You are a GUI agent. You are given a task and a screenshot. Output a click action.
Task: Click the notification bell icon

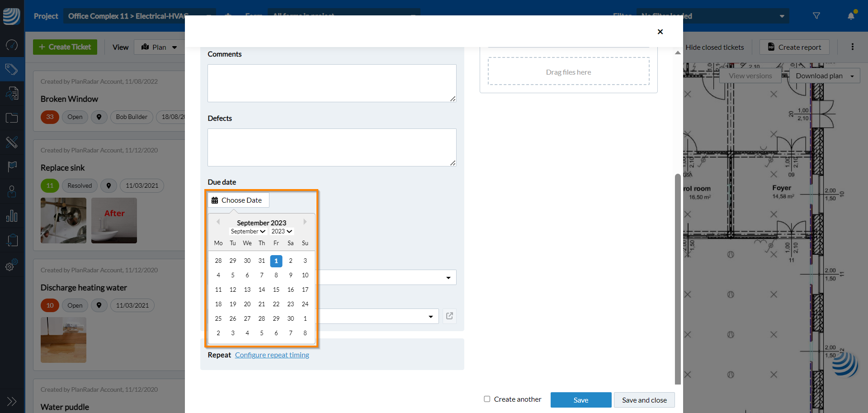(x=851, y=16)
